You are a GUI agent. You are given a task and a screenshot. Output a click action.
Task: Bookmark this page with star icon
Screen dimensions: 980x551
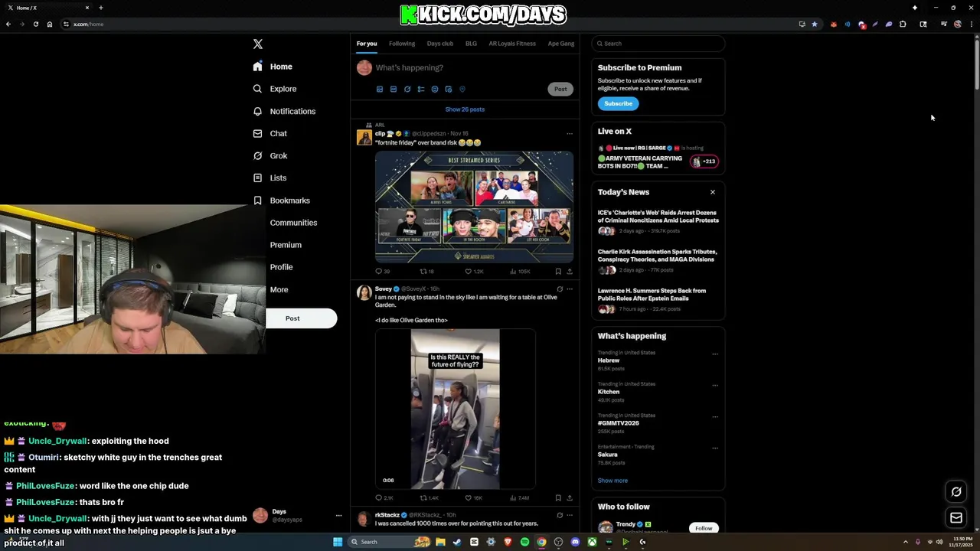(814, 24)
